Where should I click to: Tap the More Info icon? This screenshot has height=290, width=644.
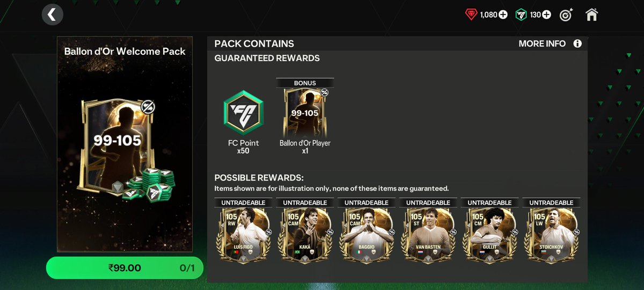577,44
